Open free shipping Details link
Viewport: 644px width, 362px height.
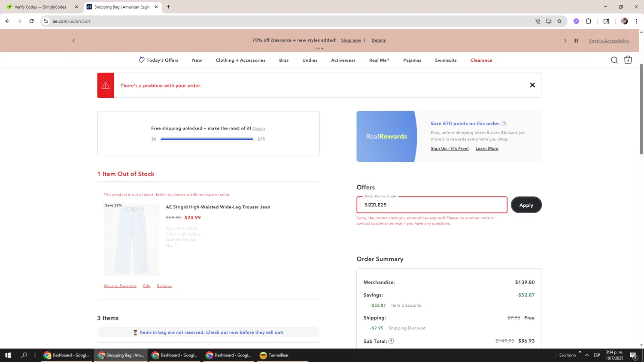(x=259, y=129)
